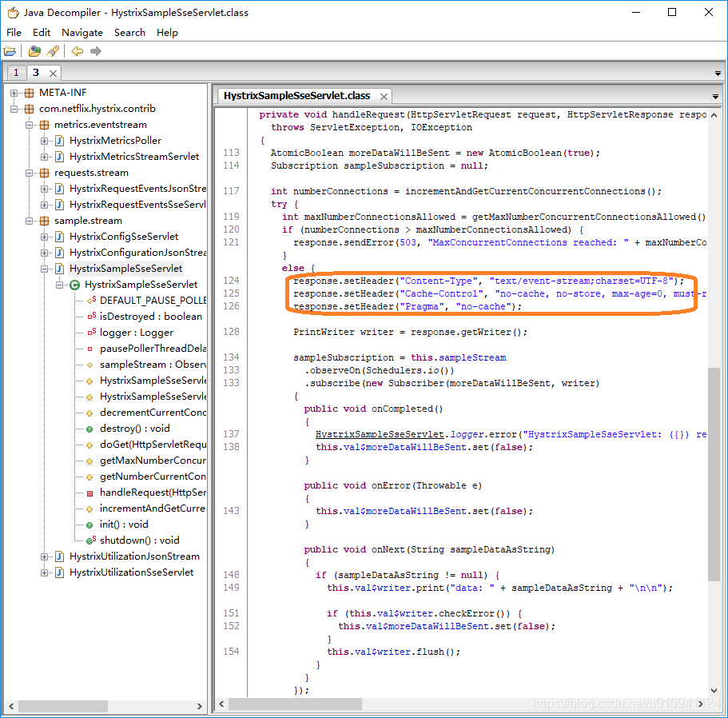
Task: Click the tree panel horizontal scrollbar thumb
Action: click(x=63, y=706)
